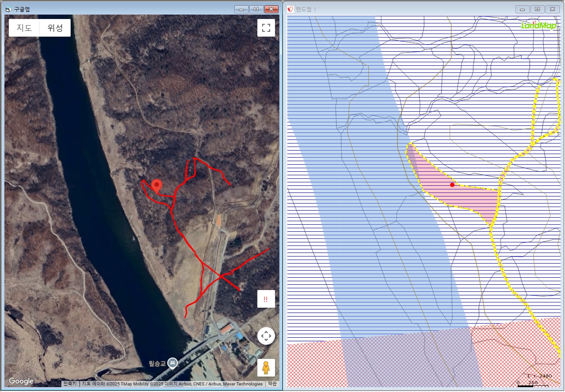
Task: Minimize the 구글맵 window
Action: (241, 9)
